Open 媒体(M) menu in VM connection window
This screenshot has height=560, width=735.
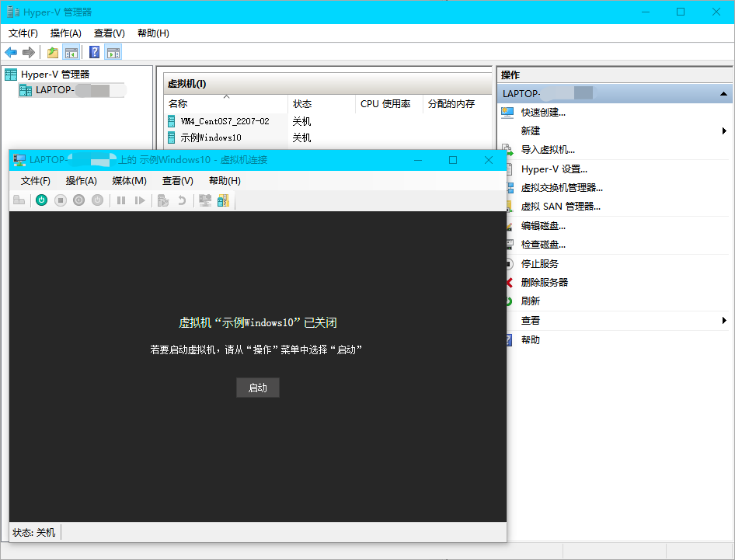coord(130,181)
